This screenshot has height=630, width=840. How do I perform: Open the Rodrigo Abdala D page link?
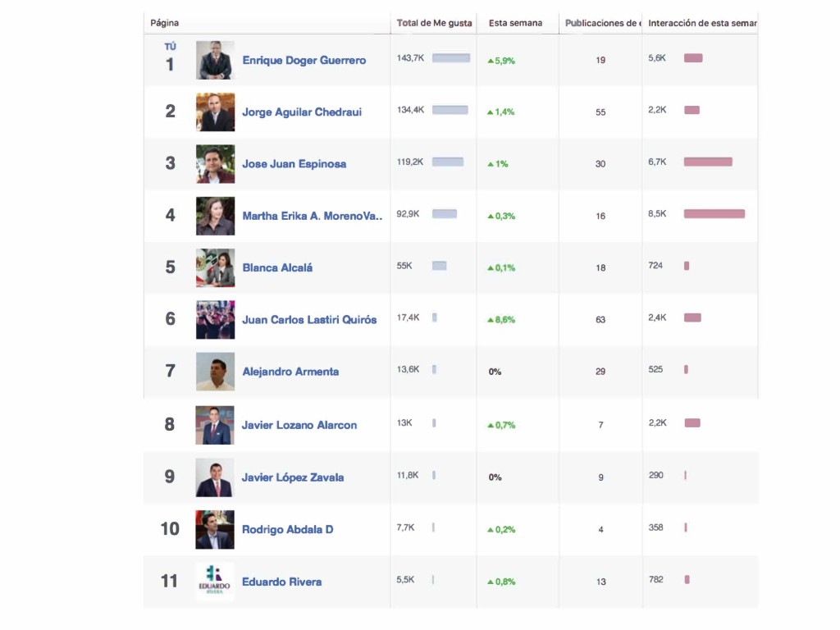tap(288, 529)
